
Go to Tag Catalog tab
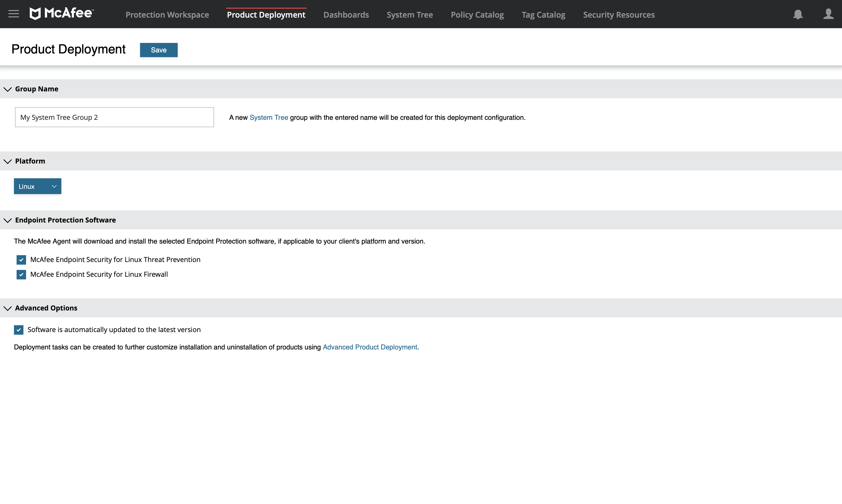(x=543, y=14)
